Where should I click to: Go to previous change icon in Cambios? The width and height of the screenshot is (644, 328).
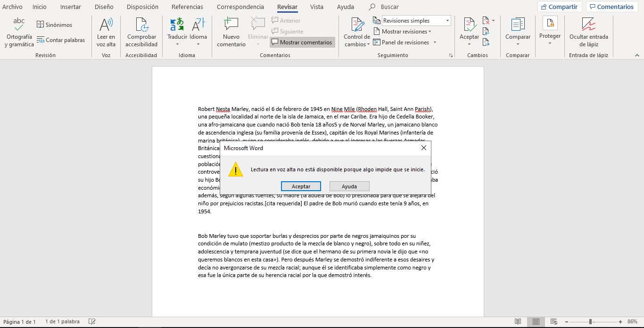point(486,31)
